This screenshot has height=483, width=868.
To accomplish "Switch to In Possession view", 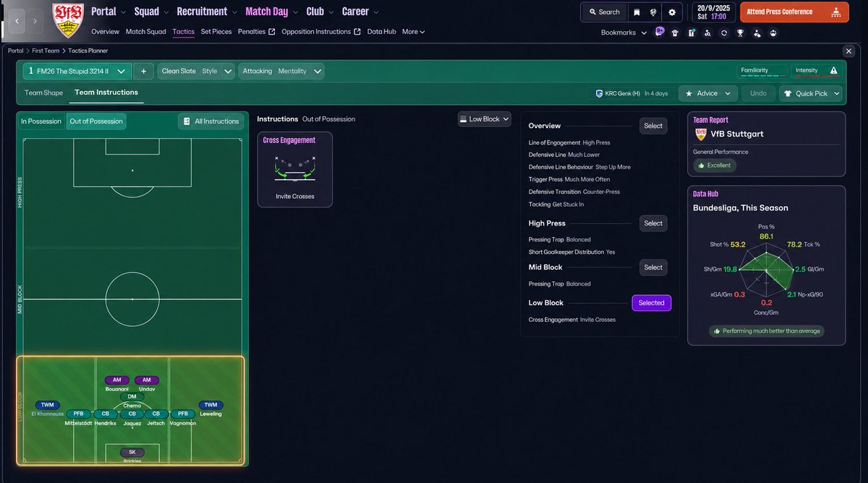I will pyautogui.click(x=41, y=121).
